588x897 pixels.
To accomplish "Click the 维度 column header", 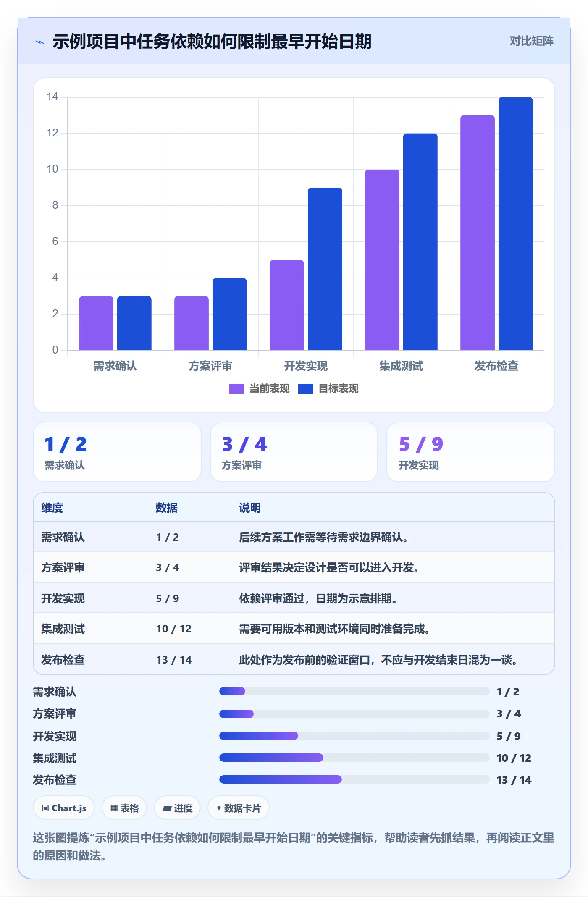I will [x=52, y=508].
